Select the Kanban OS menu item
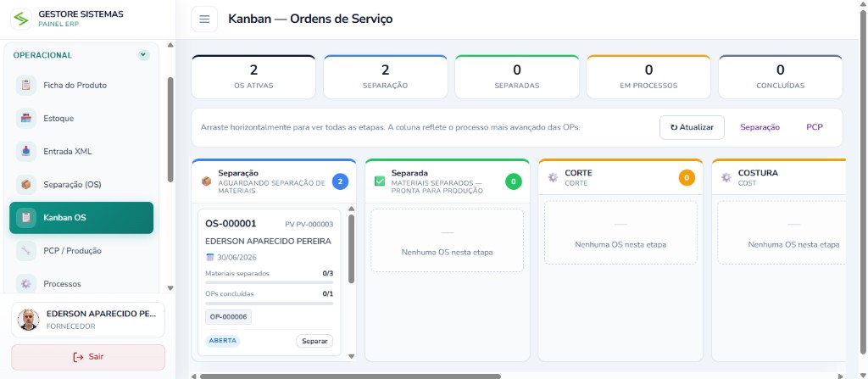 [x=81, y=218]
